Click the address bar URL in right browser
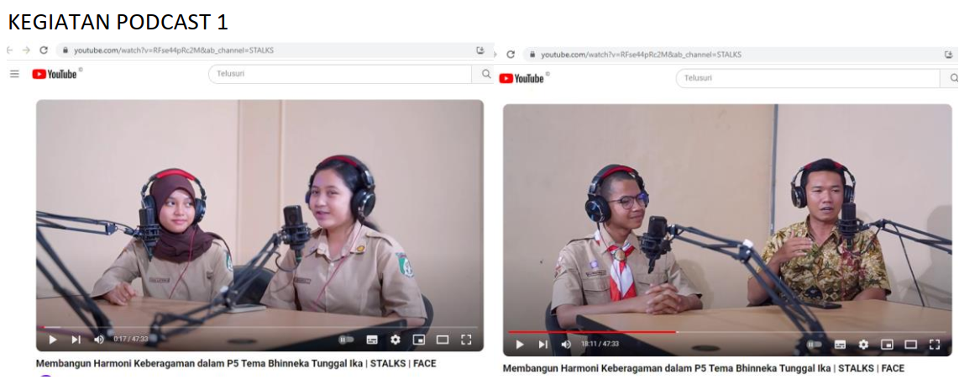The width and height of the screenshot is (980, 385). pos(641,55)
